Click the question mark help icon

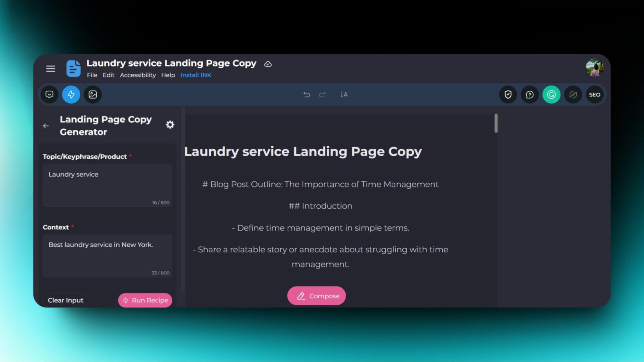(x=529, y=94)
